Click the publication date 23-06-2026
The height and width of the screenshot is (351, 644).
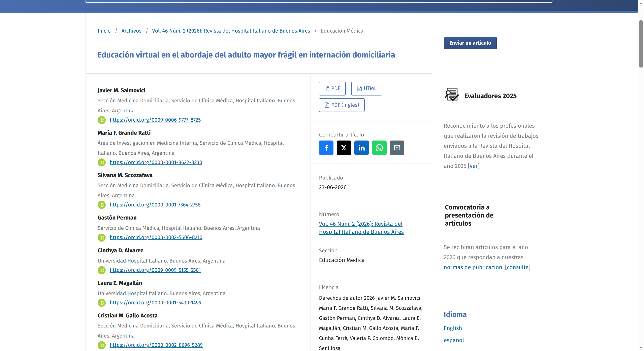point(332,188)
